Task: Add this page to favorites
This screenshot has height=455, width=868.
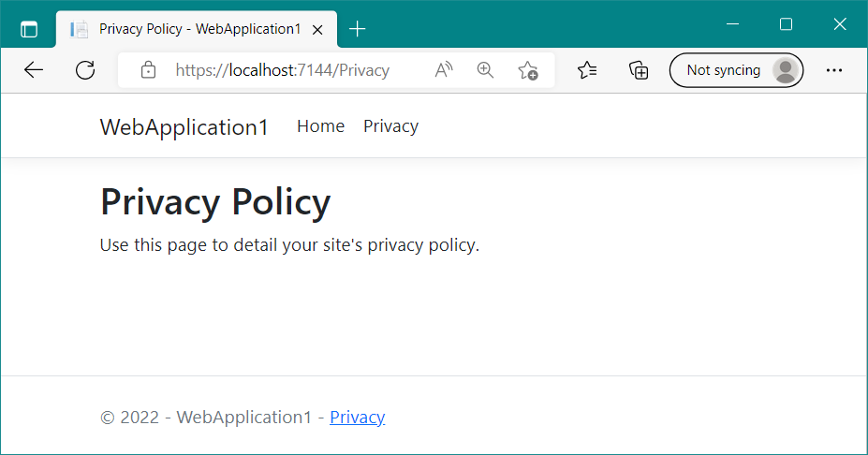Action: [527, 70]
